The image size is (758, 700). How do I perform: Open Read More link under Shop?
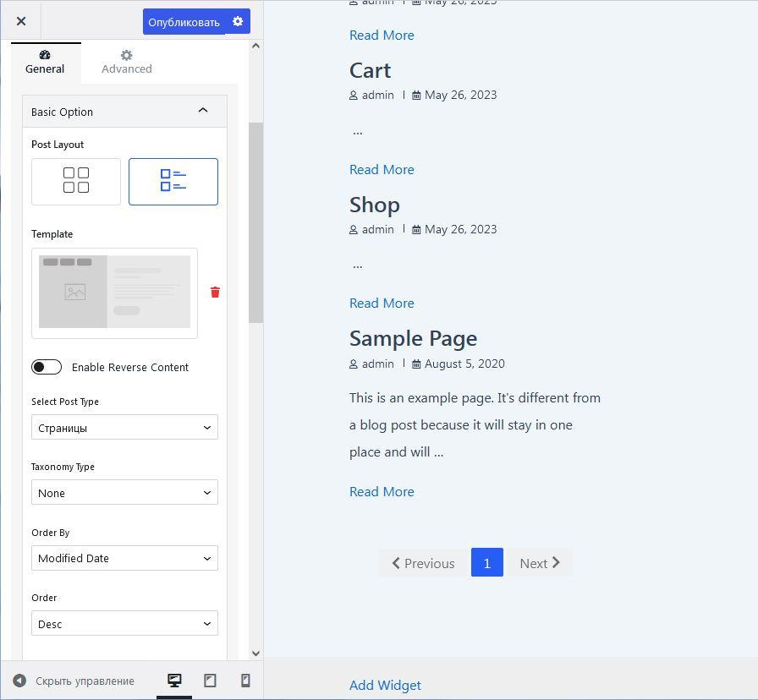[382, 304]
